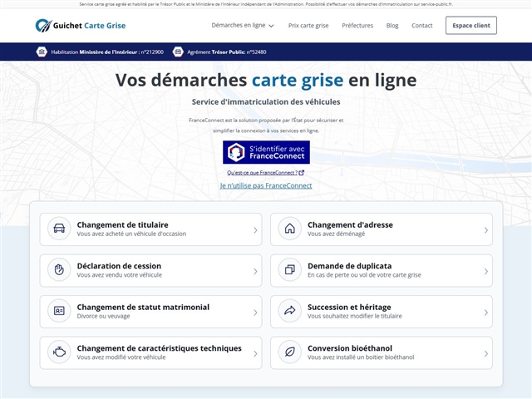This screenshot has height=399, width=532.
Task: Expand the Démarches en ligne menu
Action: coord(242,26)
